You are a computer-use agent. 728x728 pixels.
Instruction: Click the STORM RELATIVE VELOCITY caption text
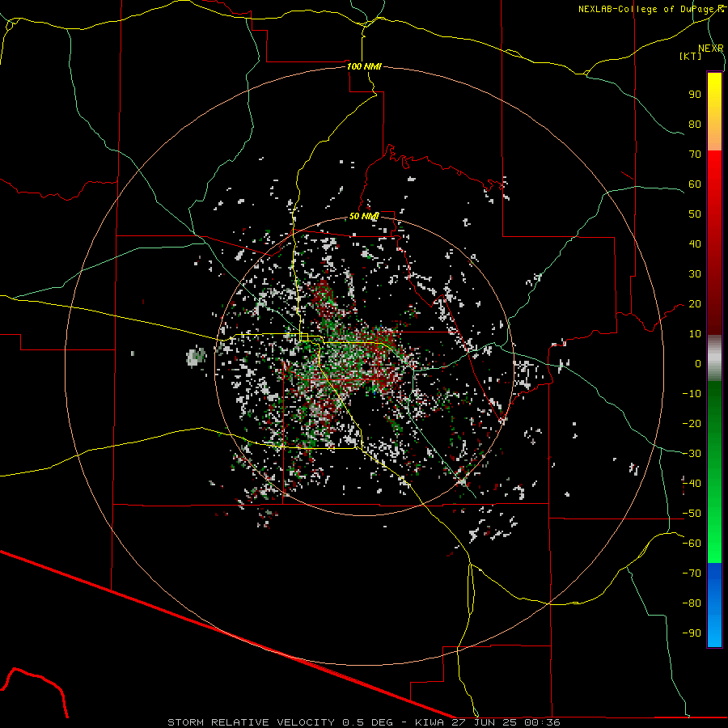(x=251, y=722)
